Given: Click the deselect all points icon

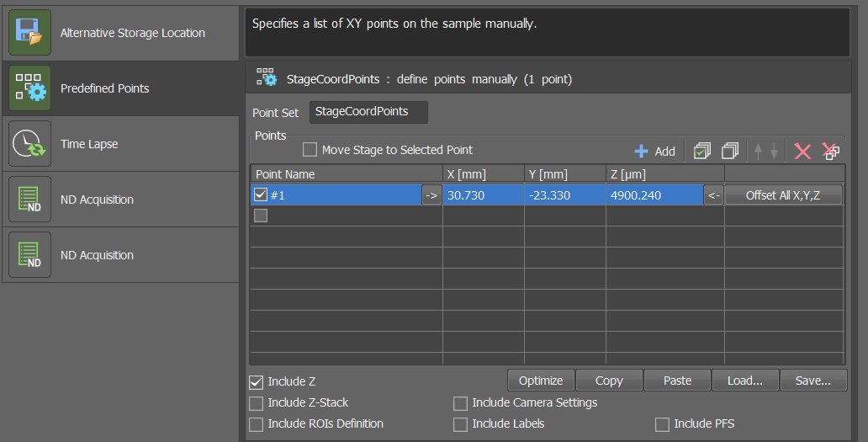Looking at the screenshot, I should (730, 151).
